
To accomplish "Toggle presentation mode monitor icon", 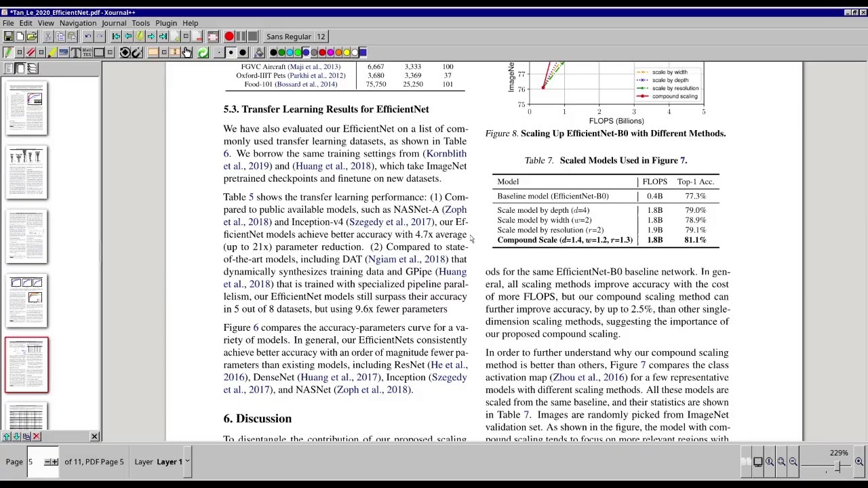I will pyautogui.click(x=758, y=462).
